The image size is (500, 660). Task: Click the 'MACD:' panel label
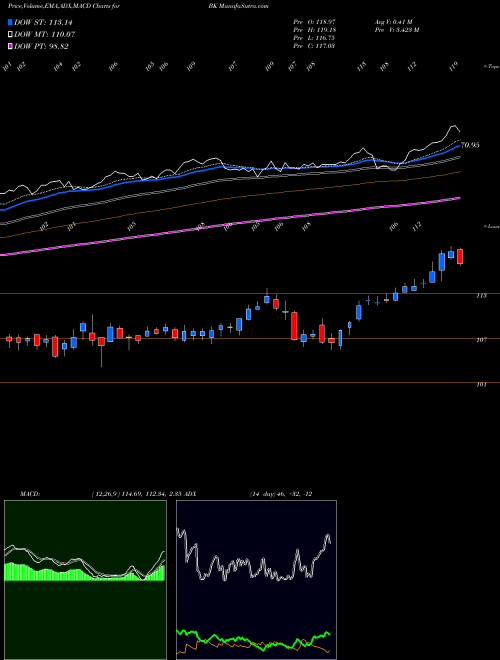pos(29,494)
